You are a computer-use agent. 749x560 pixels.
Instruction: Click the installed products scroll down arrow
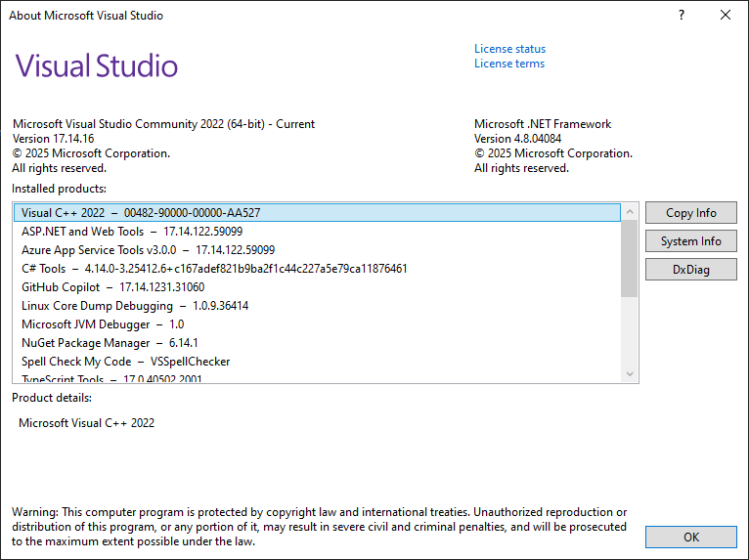tap(630, 373)
